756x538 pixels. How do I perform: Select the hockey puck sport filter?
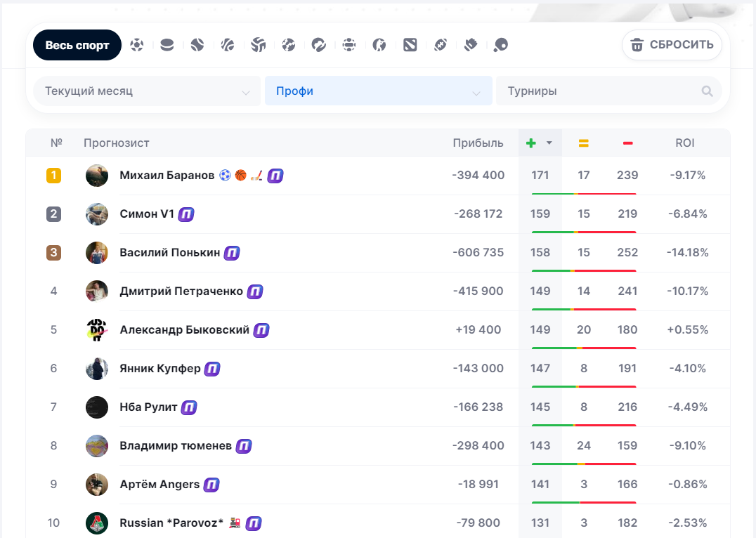pyautogui.click(x=167, y=45)
